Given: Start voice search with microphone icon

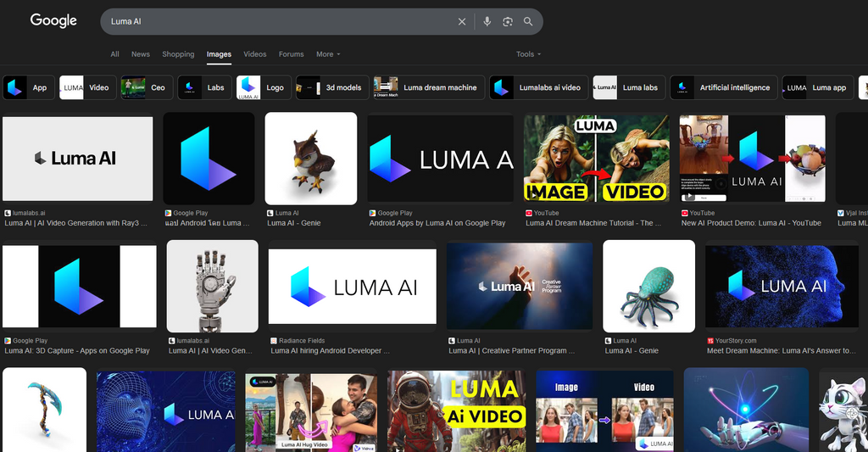Looking at the screenshot, I should pyautogui.click(x=487, y=21).
